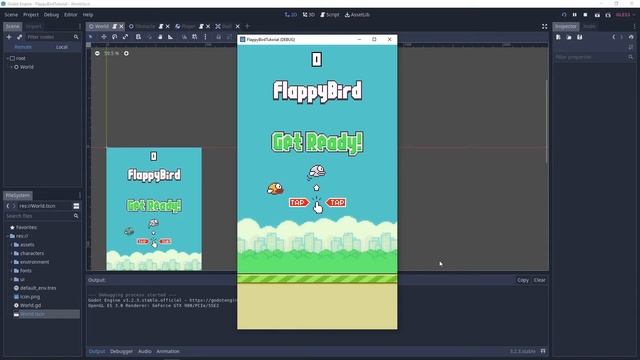
Task: Create new resource in Inspector
Action: 558,37
